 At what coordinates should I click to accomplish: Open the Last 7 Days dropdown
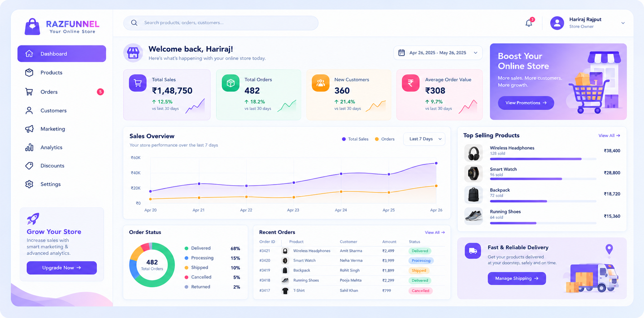click(424, 139)
